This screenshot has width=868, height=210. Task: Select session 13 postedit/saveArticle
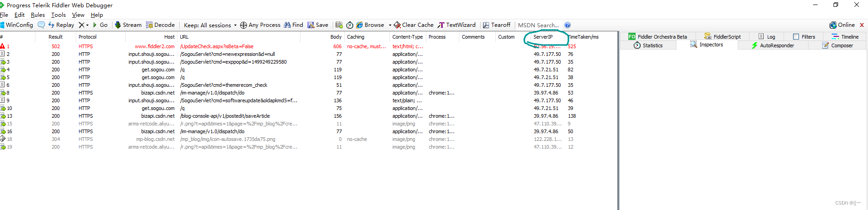click(308, 116)
